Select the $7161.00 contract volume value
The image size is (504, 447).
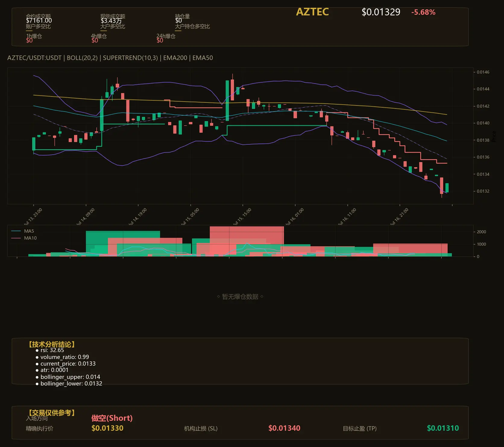point(39,20)
